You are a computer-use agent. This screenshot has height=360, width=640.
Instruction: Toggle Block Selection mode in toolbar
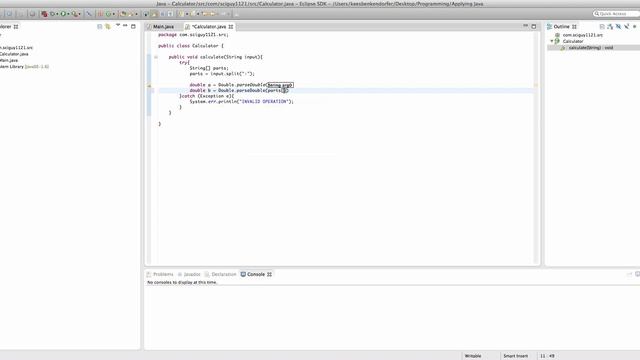(162, 14)
